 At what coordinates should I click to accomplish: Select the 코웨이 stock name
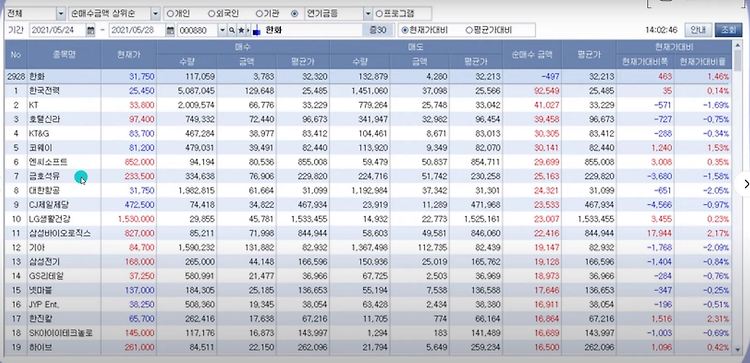40,147
